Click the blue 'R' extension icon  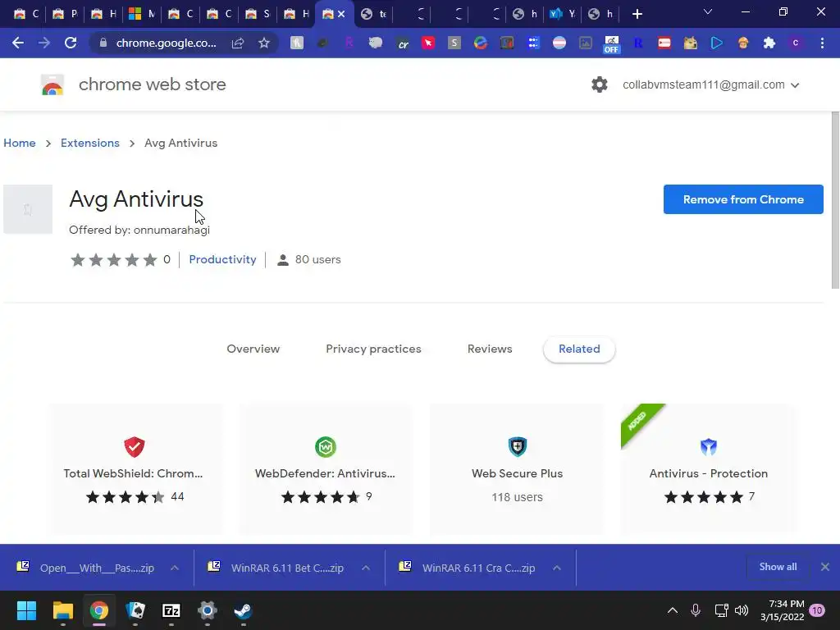click(637, 43)
